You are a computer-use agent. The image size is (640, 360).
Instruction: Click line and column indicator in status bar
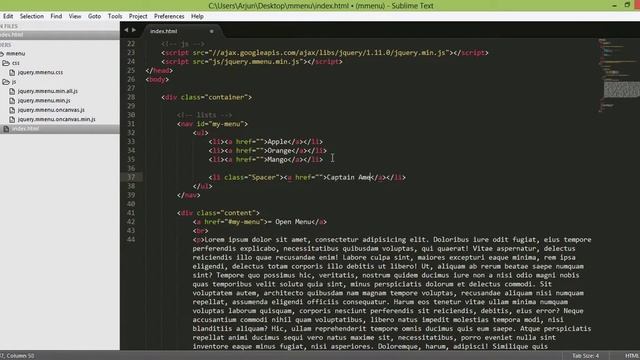click(x=17, y=356)
